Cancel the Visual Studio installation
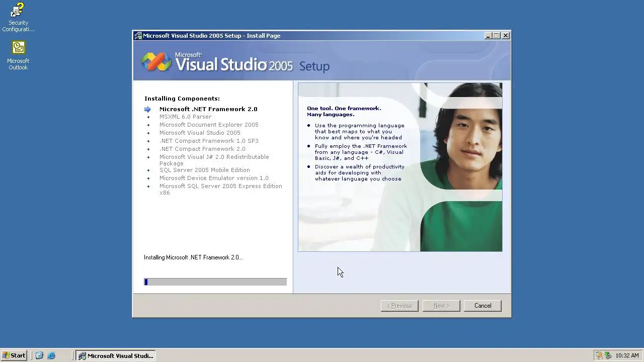644x362 pixels. pyautogui.click(x=482, y=306)
